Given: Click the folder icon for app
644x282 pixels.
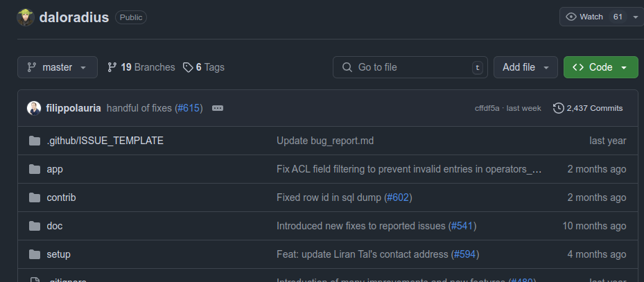Looking at the screenshot, I should [x=35, y=169].
